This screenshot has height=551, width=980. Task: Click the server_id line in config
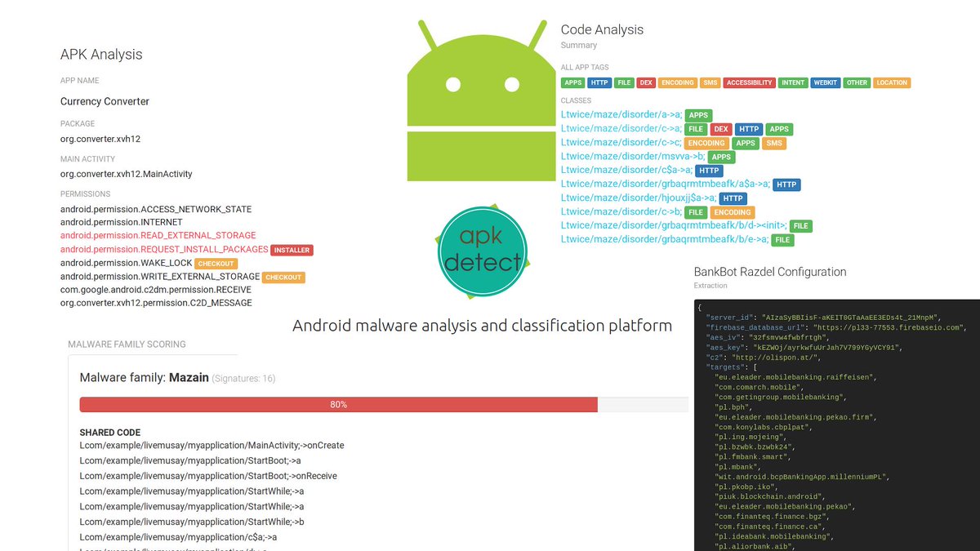click(x=823, y=317)
